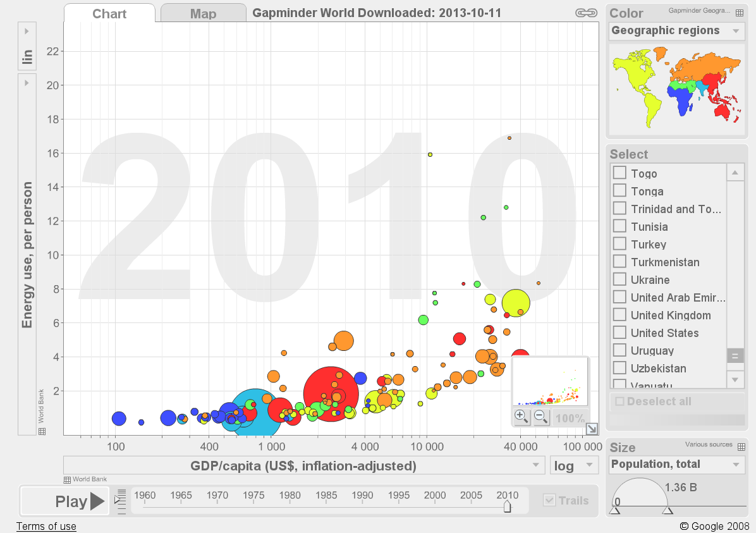Screen dimensions: 756x533
Task: Zoom out with the magnifier minus icon
Action: [541, 417]
